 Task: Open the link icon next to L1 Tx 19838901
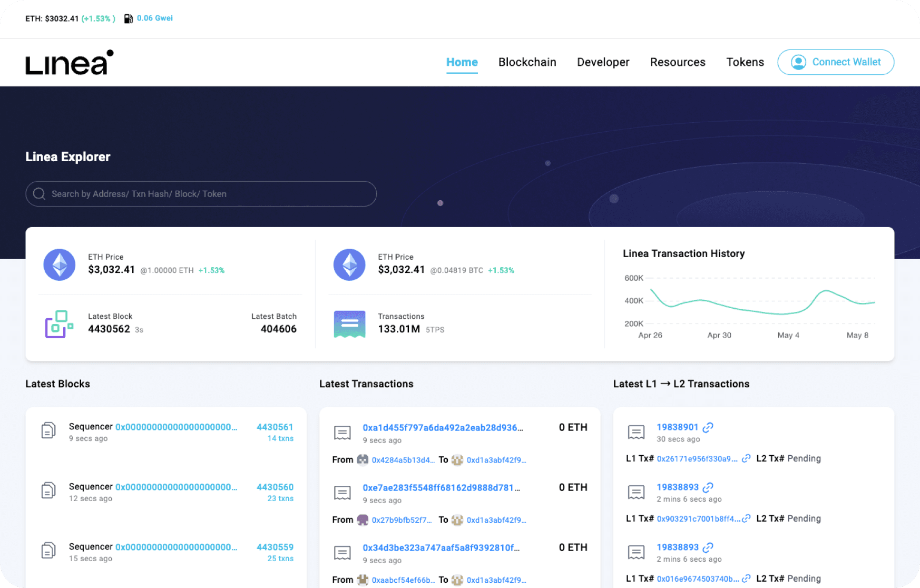[708, 427]
